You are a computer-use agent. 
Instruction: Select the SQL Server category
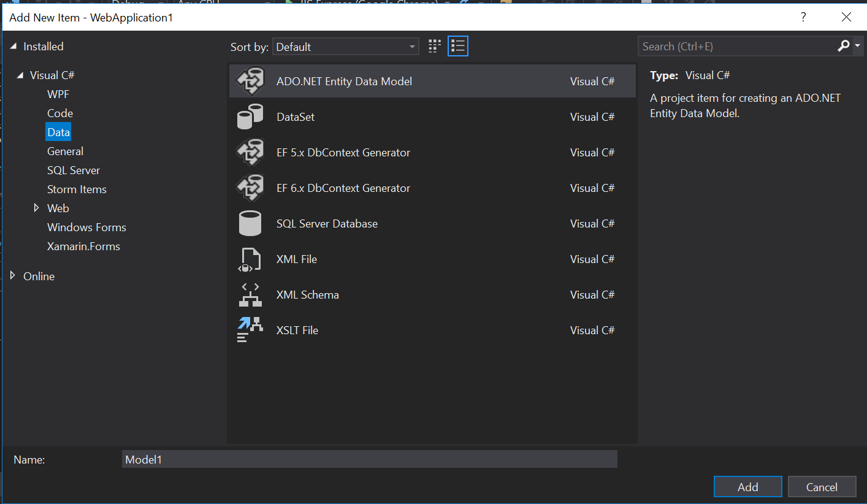[x=74, y=170]
